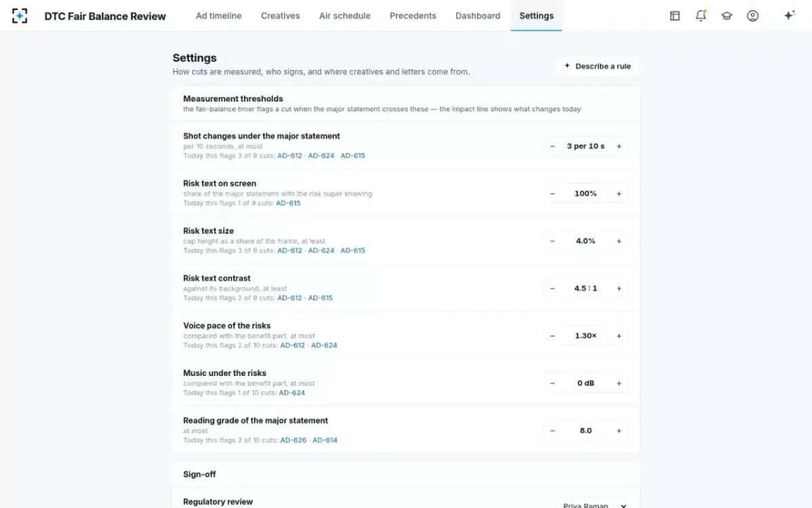Screen dimensions: 812x508
Task: Decrease music under the risks dB
Action: [552, 383]
